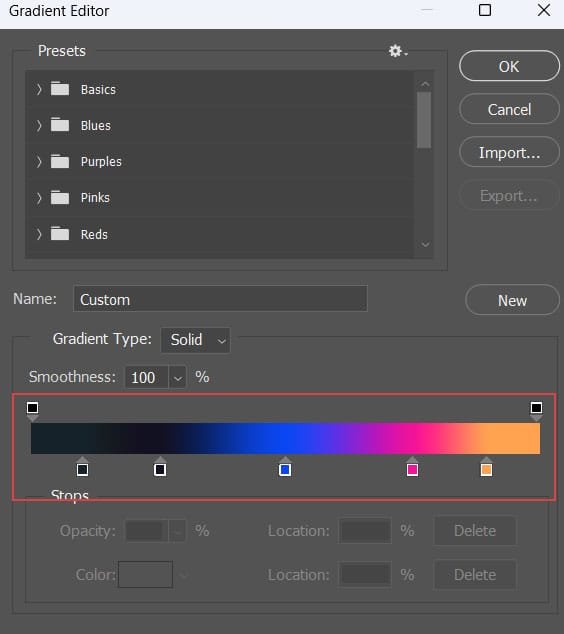The image size is (564, 634).
Task: Click the Cancel button
Action: click(509, 109)
